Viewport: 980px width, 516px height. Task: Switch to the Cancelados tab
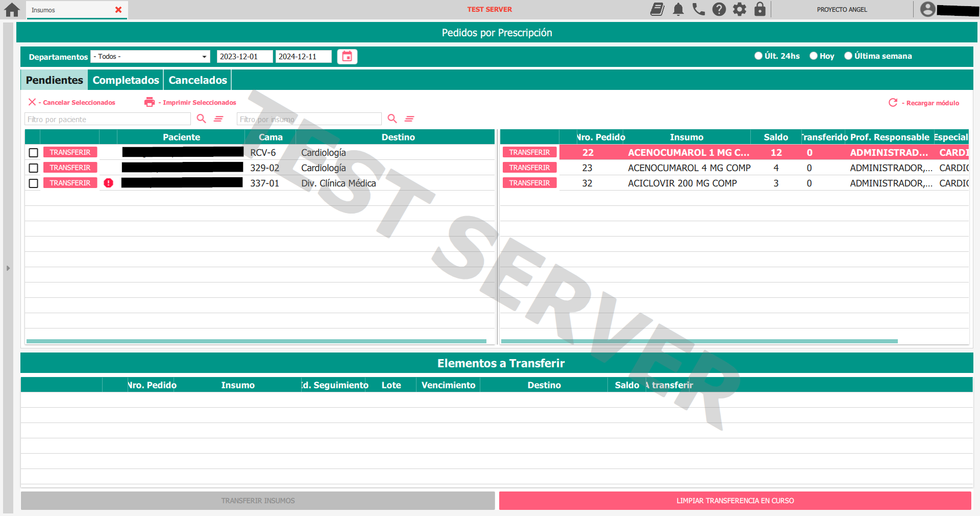198,80
